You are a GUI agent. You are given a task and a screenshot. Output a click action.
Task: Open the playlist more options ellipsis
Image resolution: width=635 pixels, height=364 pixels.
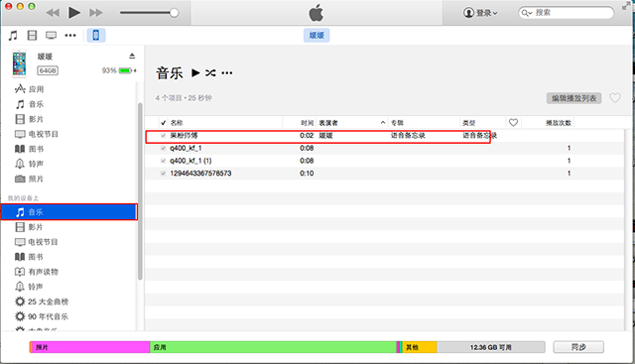pyautogui.click(x=227, y=73)
